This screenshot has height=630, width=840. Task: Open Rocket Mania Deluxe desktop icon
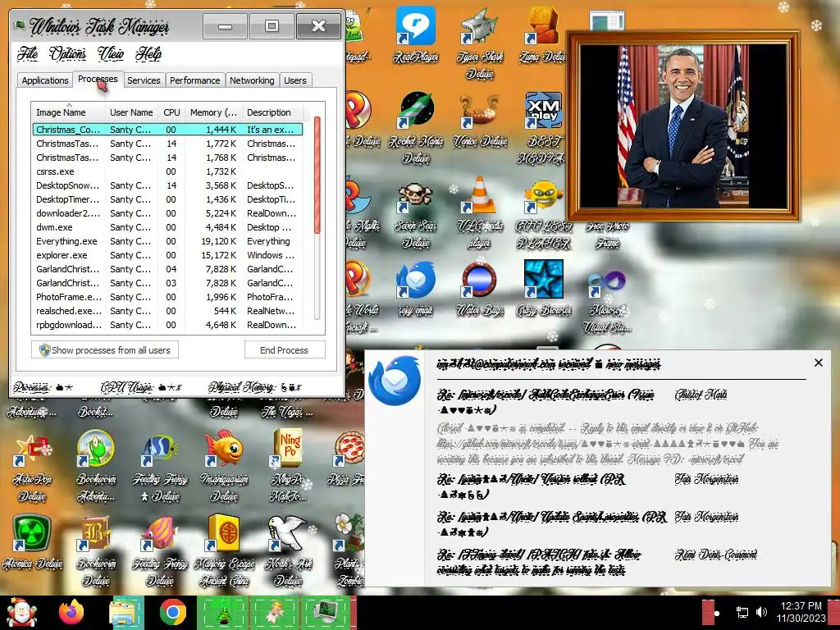416,126
